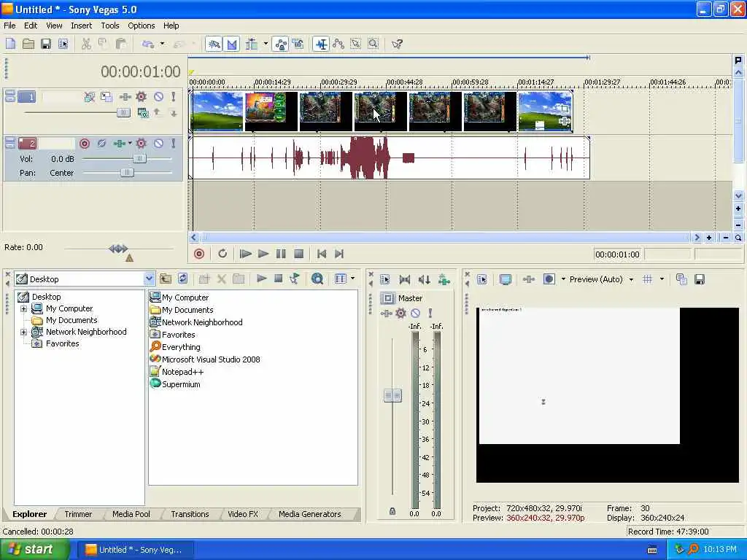Toggle the Automatic Crossfades toolbar button
Image resolution: width=747 pixels, height=560 pixels.
[231, 44]
